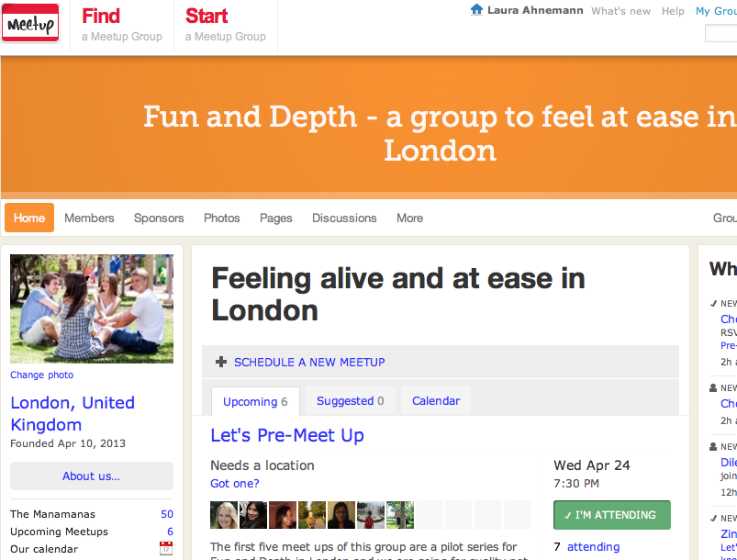
Task: Open London, United Kingdom location link
Action: click(73, 414)
